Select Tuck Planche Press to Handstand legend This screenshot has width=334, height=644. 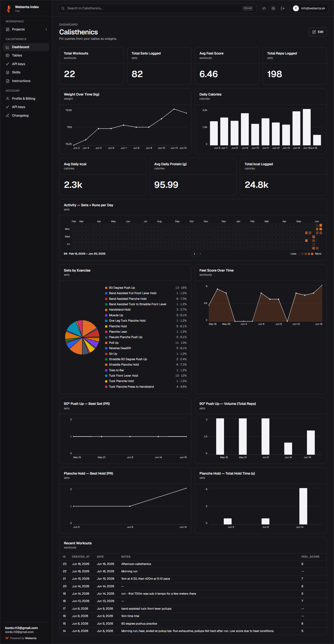coord(146,387)
